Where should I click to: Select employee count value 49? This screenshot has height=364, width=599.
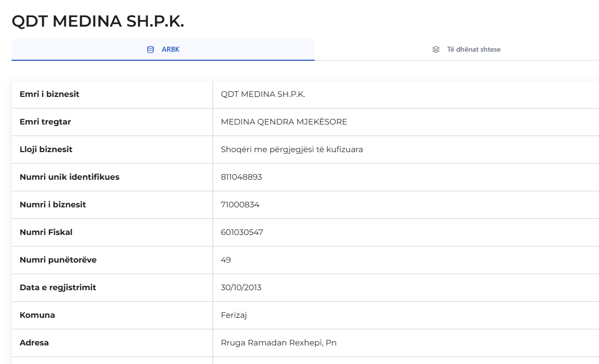click(x=226, y=260)
